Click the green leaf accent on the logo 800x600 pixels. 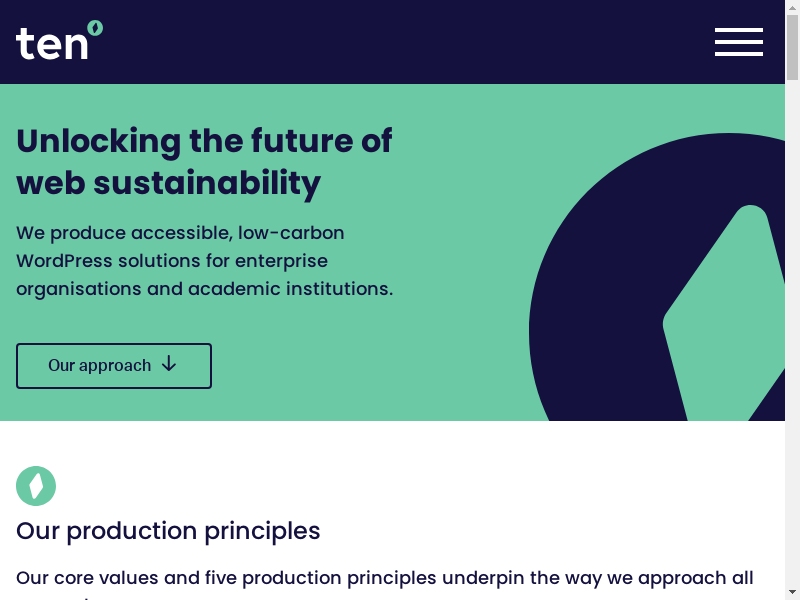[95, 27]
